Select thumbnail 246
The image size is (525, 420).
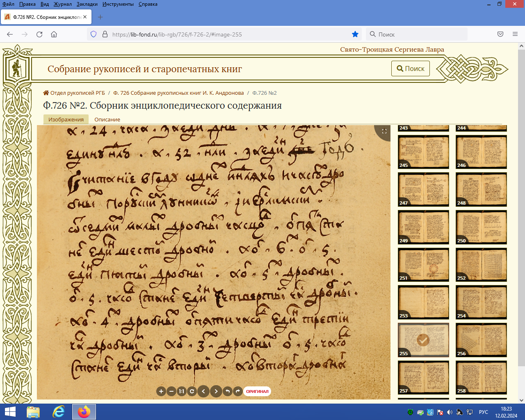(481, 152)
